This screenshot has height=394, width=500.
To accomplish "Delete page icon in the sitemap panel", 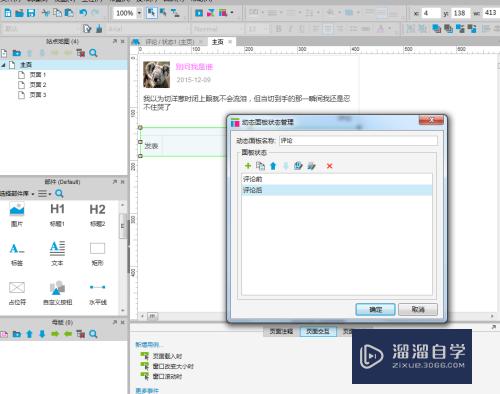I will click(80, 53).
